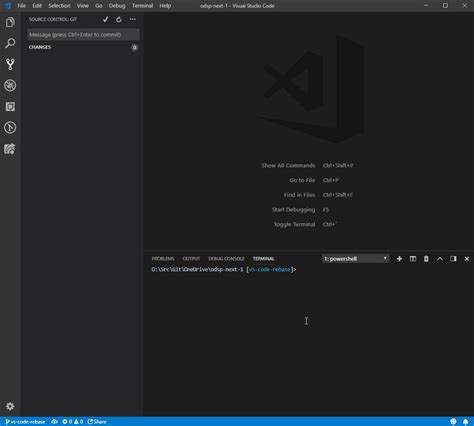Move the panel to the right side
This screenshot has height=426, width=474.
(x=453, y=259)
